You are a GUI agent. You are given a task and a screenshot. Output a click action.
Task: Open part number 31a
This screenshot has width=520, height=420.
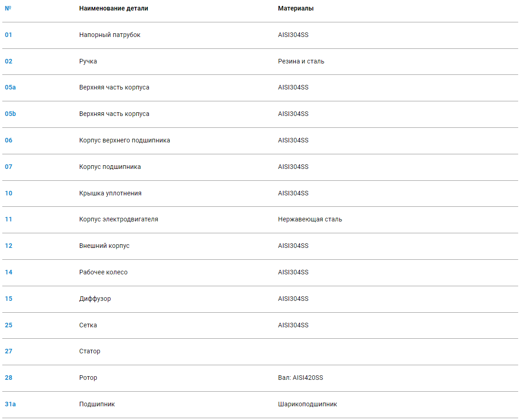click(x=11, y=404)
